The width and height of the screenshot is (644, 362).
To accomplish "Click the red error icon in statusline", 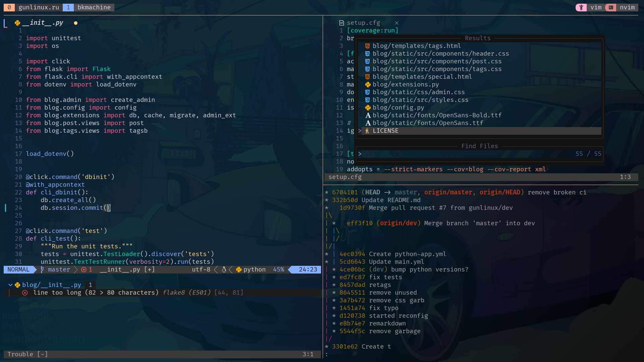I will [84, 269].
